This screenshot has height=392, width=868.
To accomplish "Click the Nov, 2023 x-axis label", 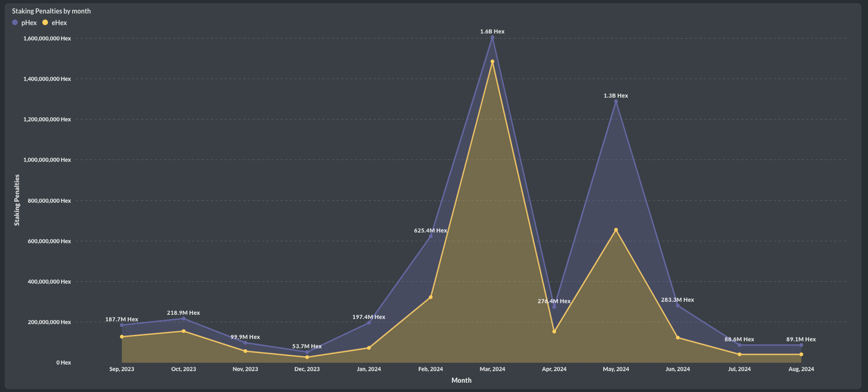I will click(245, 369).
